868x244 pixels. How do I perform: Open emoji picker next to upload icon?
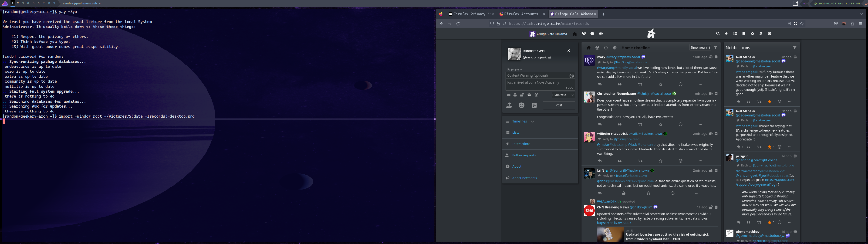click(522, 105)
